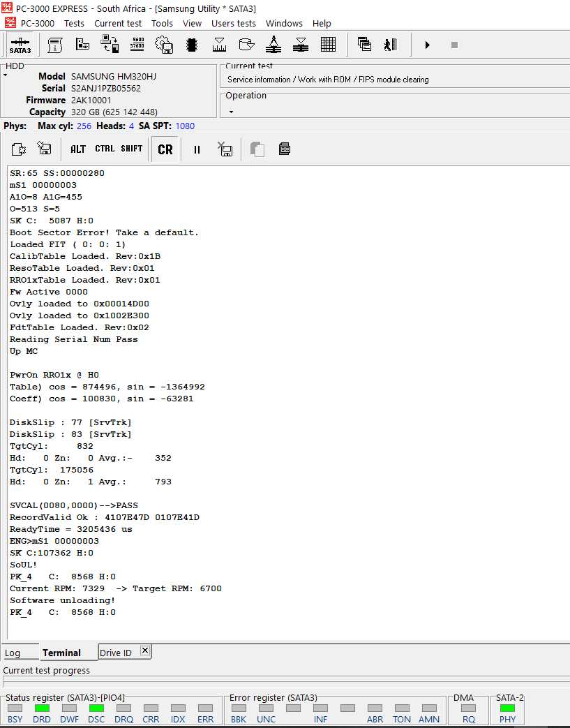Open the gear with floppy settings icon
This screenshot has width=570, height=728.
pyautogui.click(x=164, y=45)
